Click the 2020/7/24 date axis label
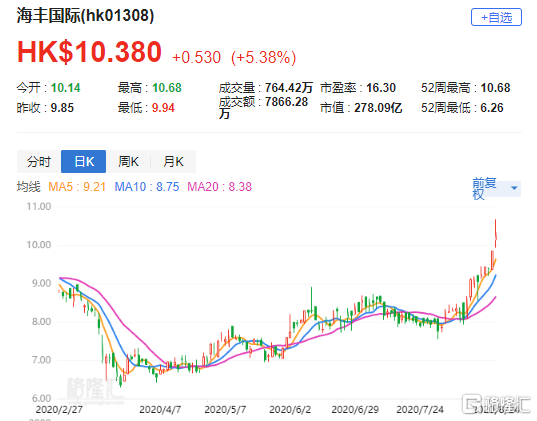 pos(420,410)
